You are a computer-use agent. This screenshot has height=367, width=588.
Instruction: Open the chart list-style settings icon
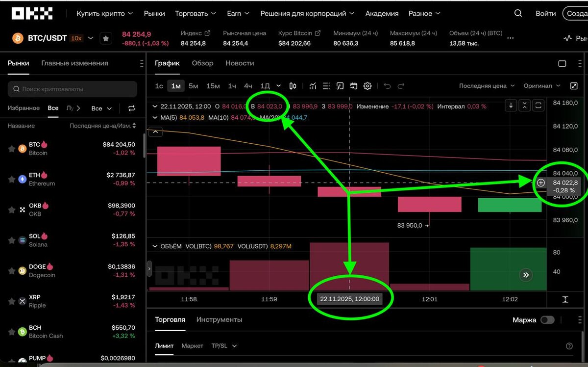pyautogui.click(x=326, y=86)
